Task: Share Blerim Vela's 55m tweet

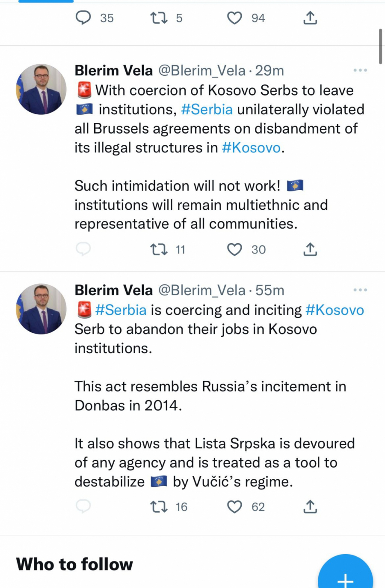Action: (310, 507)
